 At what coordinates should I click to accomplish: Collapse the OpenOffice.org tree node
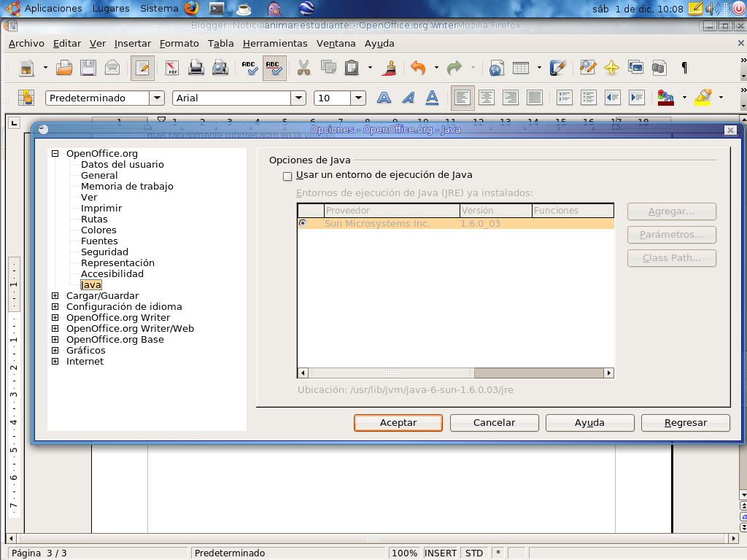55,153
